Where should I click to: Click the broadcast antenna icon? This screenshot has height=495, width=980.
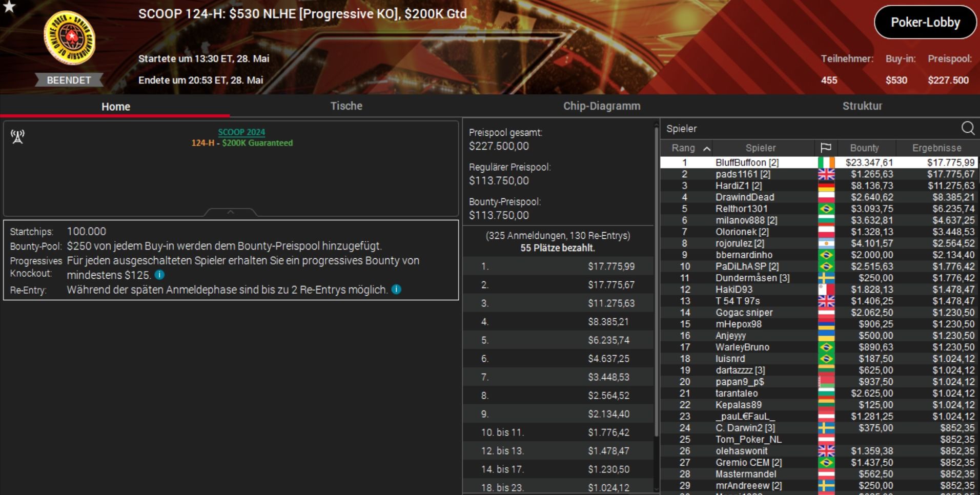click(x=17, y=137)
